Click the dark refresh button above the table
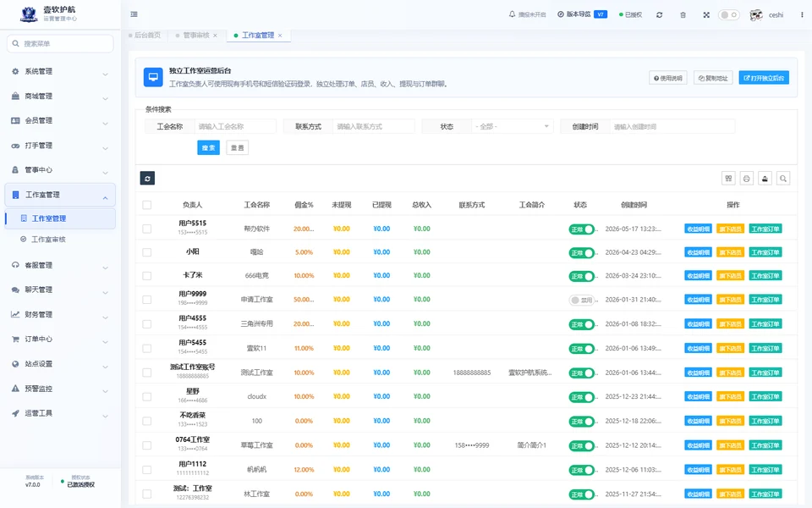Image resolution: width=812 pixels, height=508 pixels. pyautogui.click(x=147, y=179)
